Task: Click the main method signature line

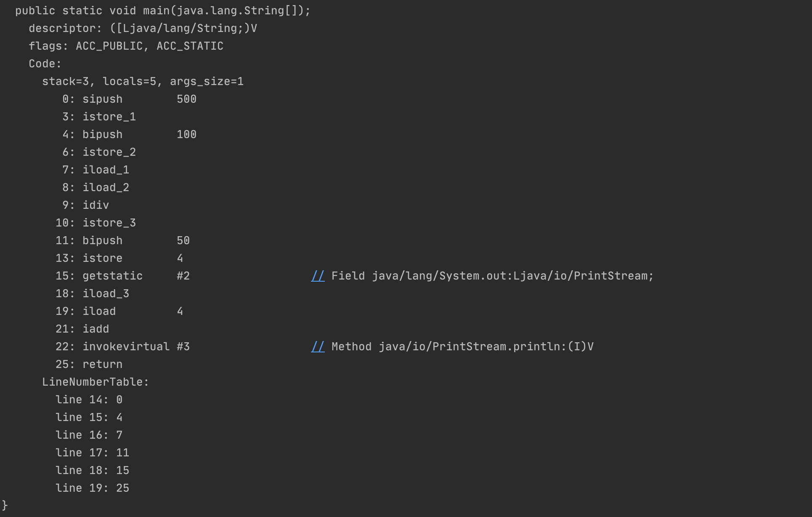Action: pyautogui.click(x=163, y=11)
